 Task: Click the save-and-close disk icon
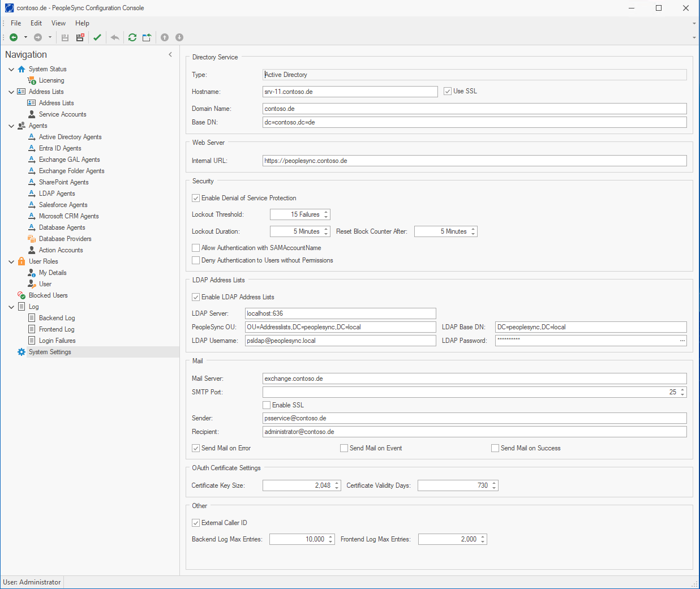click(x=80, y=37)
